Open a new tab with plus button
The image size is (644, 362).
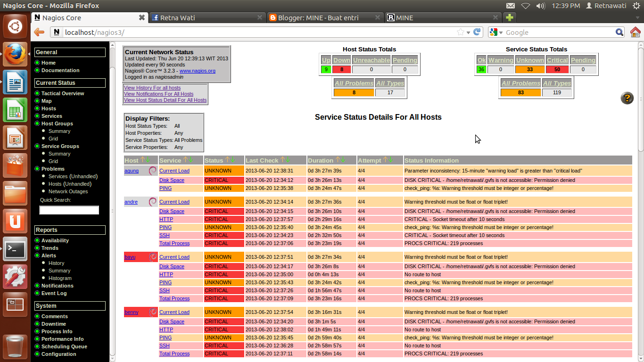(509, 17)
